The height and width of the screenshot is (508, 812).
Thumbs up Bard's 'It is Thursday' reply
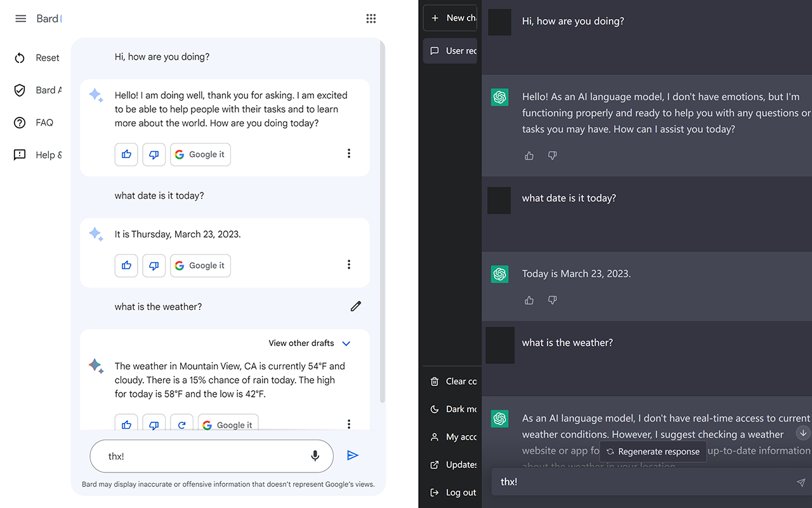coord(126,265)
